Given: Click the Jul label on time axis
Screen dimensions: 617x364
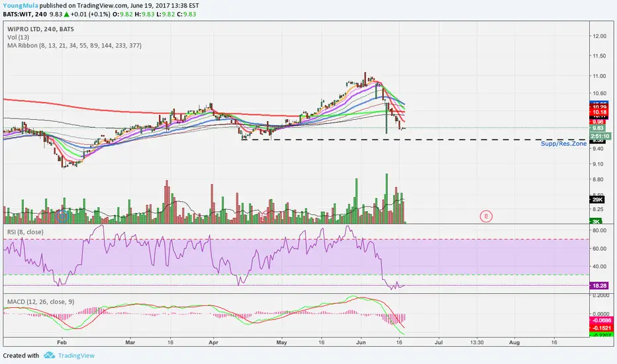Looking at the screenshot, I should point(438,342).
